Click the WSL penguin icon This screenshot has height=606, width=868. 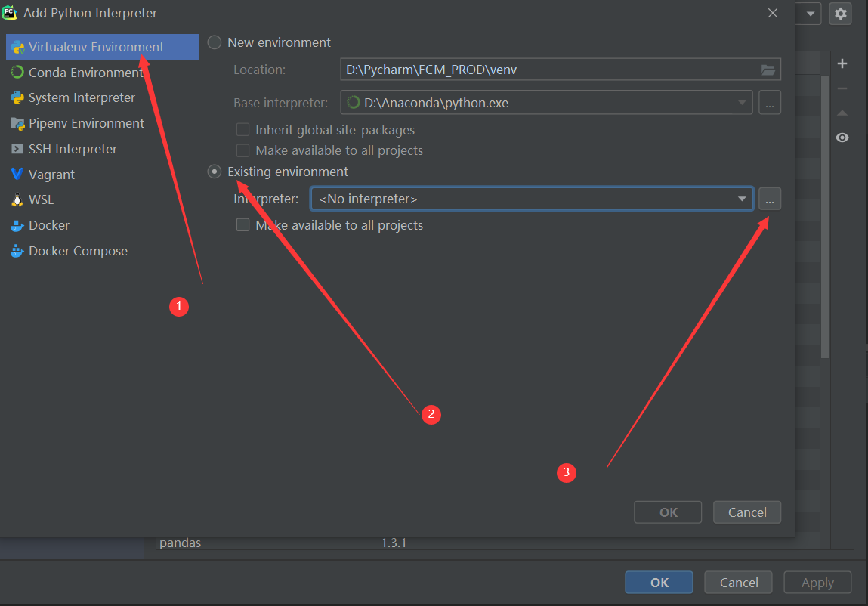[17, 199]
